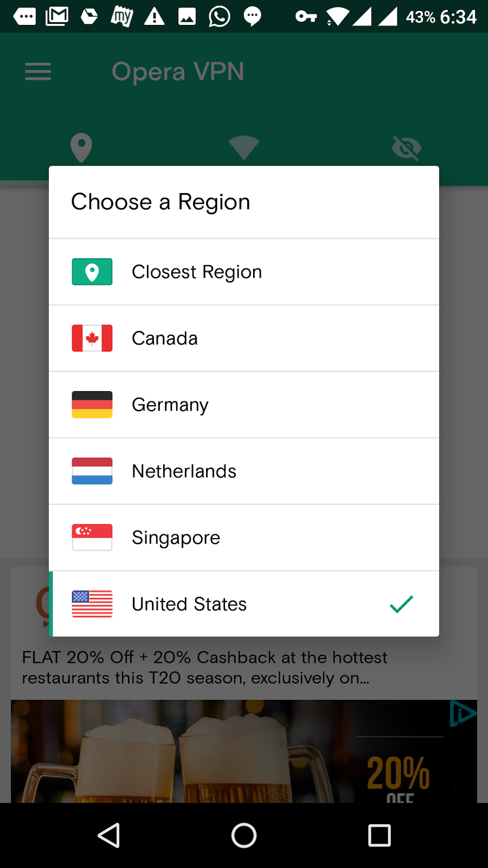Tap the checkmark beside United States
Screen dimensions: 488x868
(401, 604)
